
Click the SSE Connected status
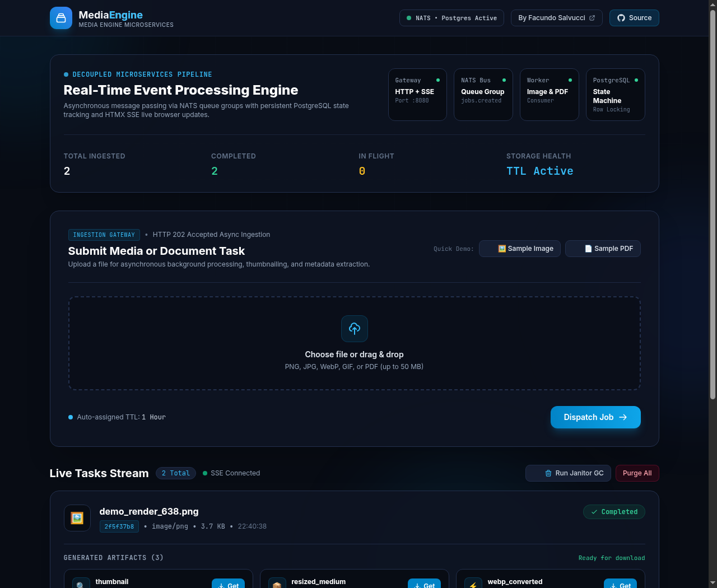click(231, 473)
